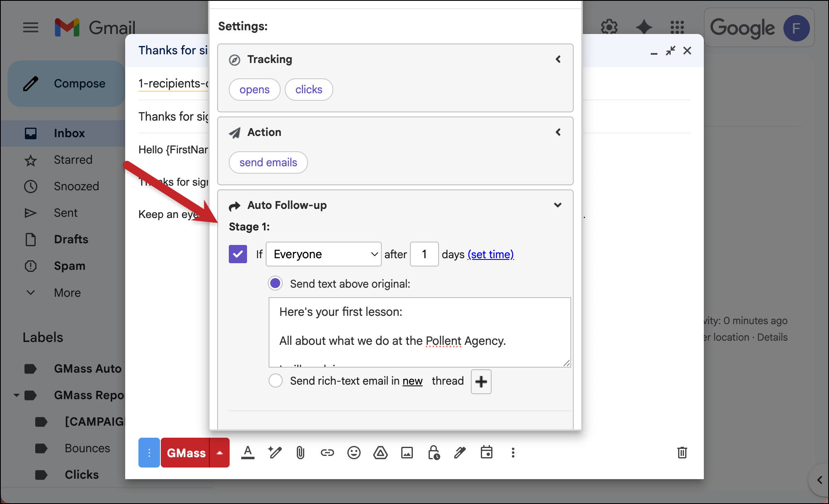Insert a photo into the message

click(x=407, y=453)
